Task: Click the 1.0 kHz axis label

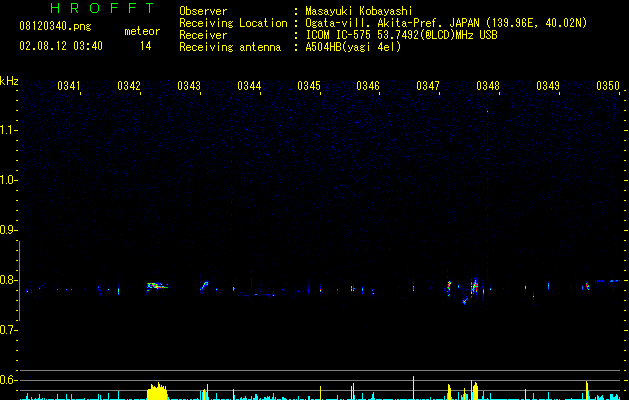Action: click(8, 180)
